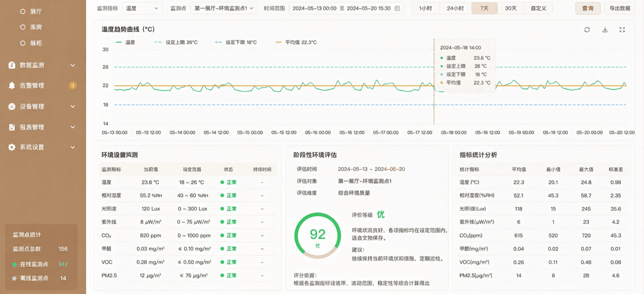644x294 pixels.
Task: Click the 离线监测点 grey indicator dot
Action: [14, 278]
